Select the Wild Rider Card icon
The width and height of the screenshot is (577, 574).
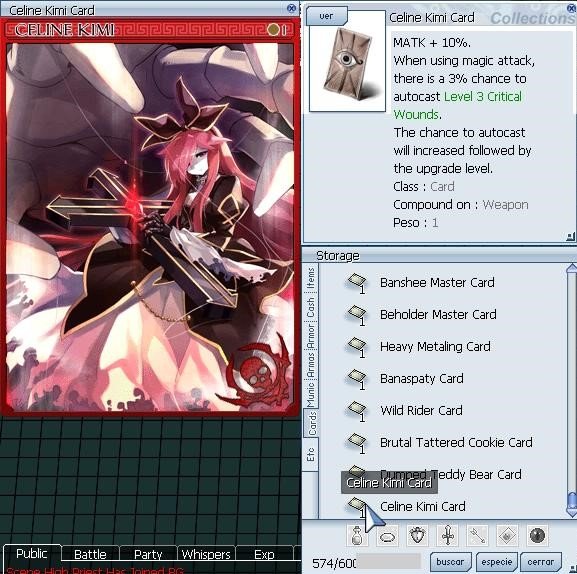[x=356, y=411]
